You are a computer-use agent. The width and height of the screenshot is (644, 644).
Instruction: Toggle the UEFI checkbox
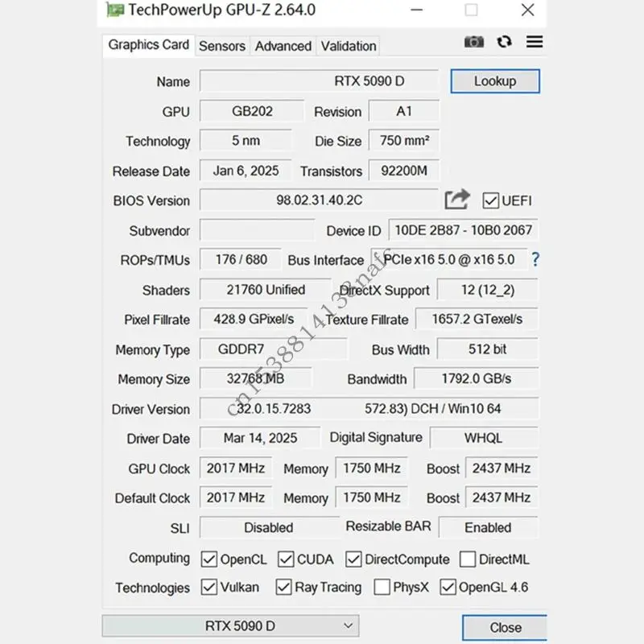click(x=491, y=200)
